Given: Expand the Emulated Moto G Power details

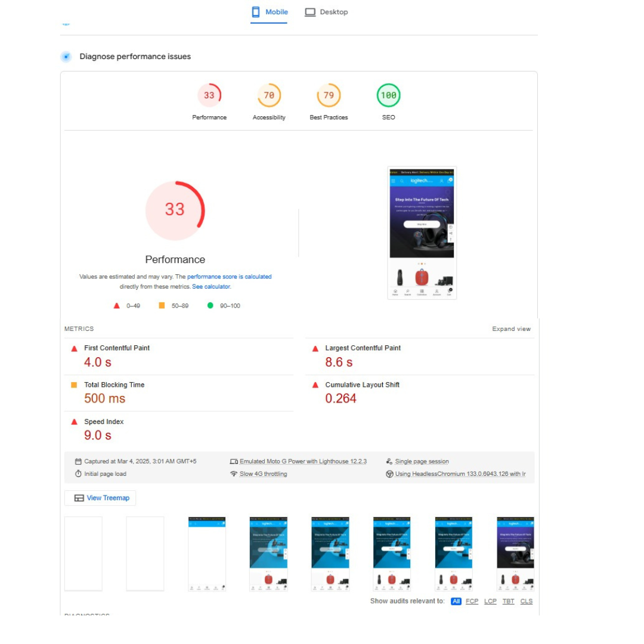Looking at the screenshot, I should [x=302, y=462].
